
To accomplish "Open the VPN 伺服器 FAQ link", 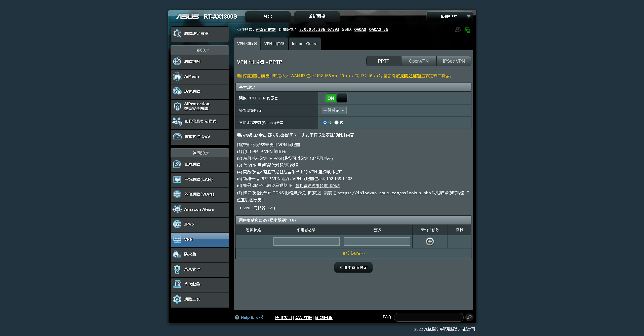I will click(x=259, y=208).
